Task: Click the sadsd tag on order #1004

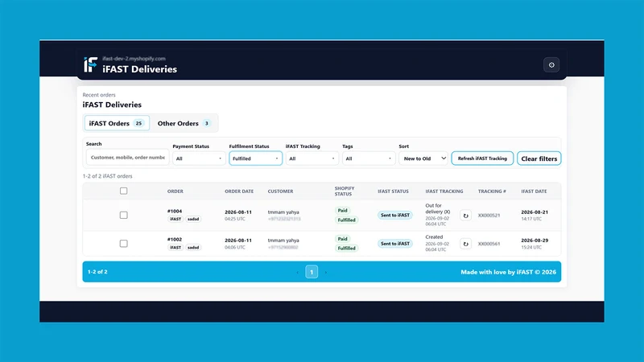Action: coord(193,219)
